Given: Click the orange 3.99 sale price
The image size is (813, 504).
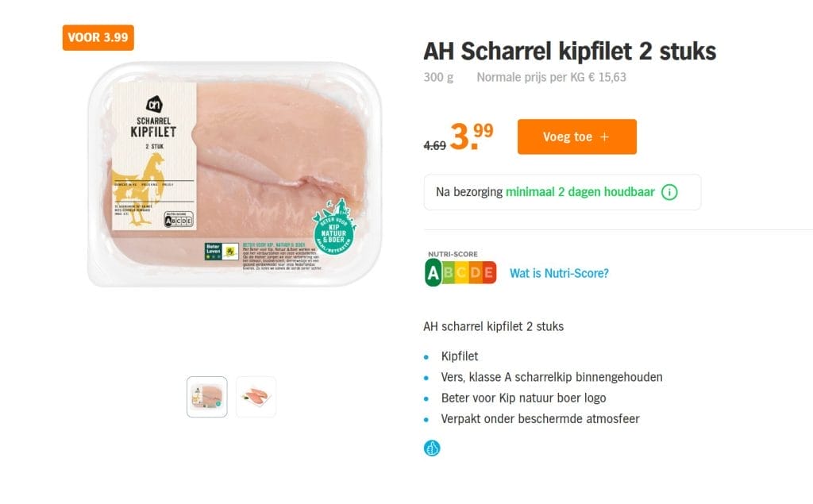Looking at the screenshot, I should coord(472,137).
